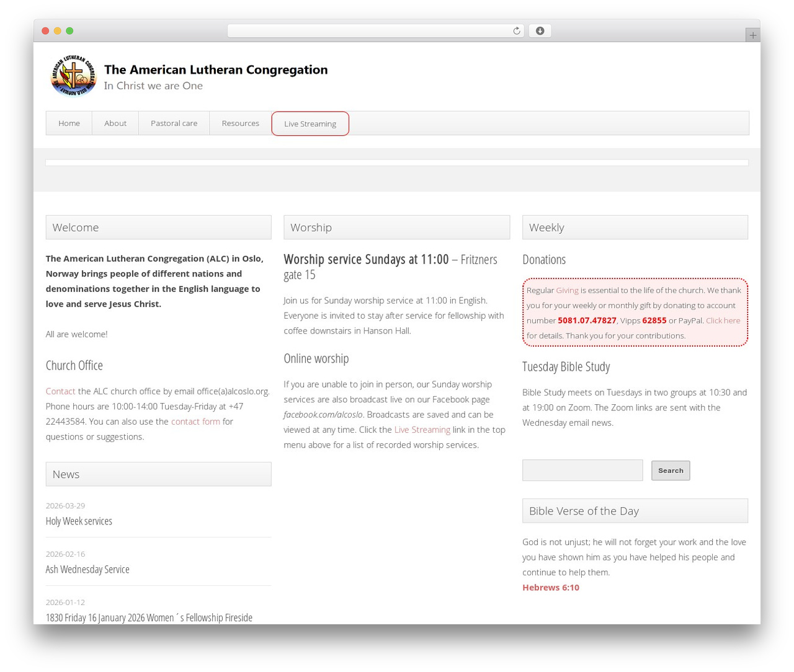794x672 pixels.
Task: Follow the Click here donation details link
Action: click(x=723, y=321)
